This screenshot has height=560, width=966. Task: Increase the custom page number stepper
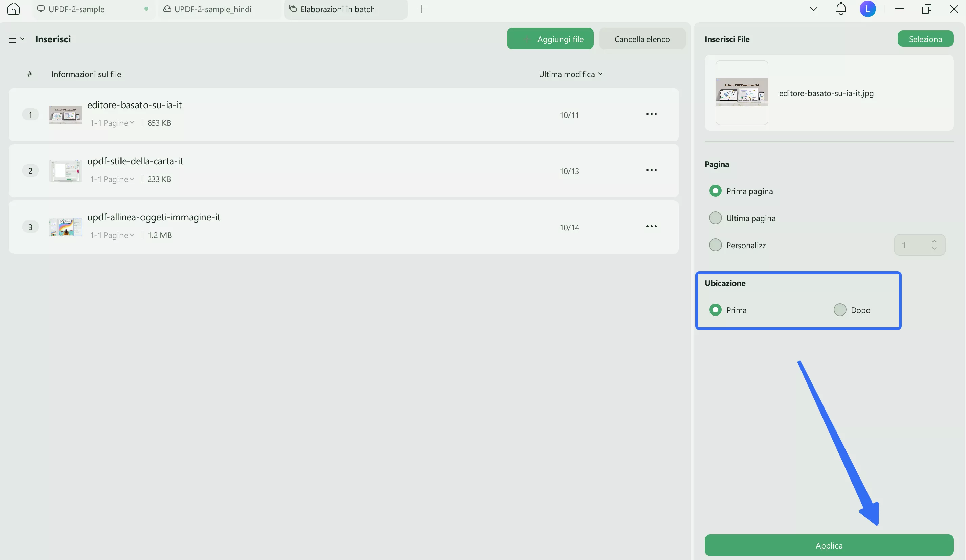(x=934, y=241)
